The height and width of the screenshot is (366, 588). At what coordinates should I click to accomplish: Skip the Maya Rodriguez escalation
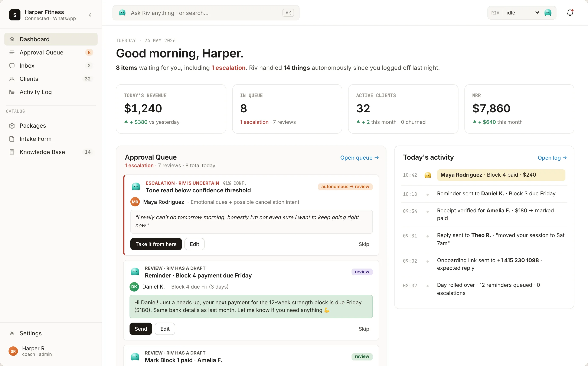click(364, 244)
